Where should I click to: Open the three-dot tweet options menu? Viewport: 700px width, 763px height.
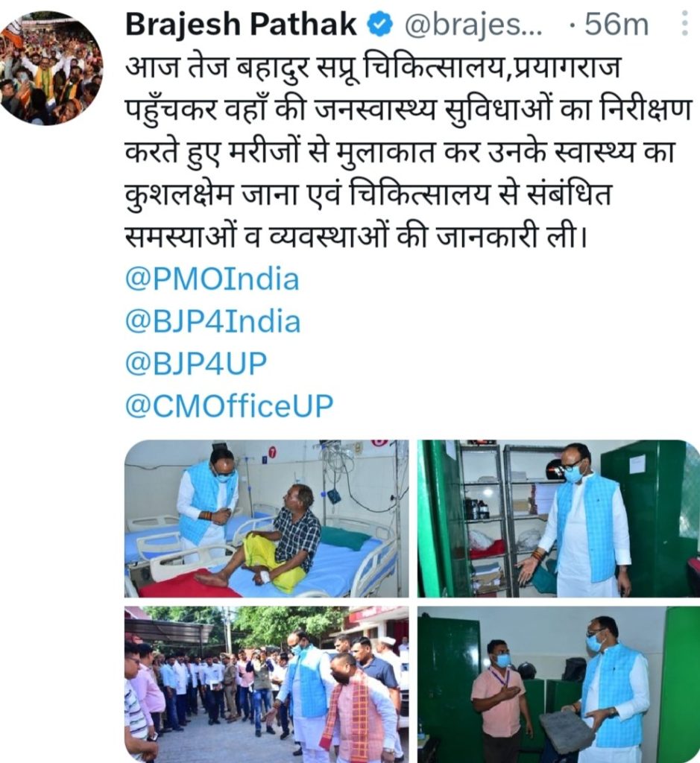point(685,24)
